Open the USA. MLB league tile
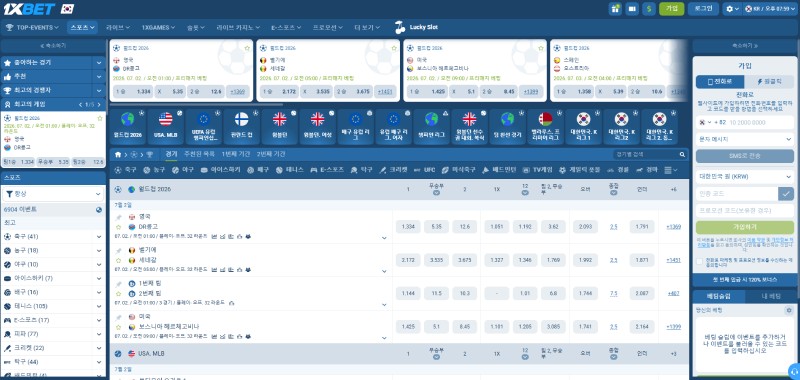The height and width of the screenshot is (380, 800). (x=165, y=126)
